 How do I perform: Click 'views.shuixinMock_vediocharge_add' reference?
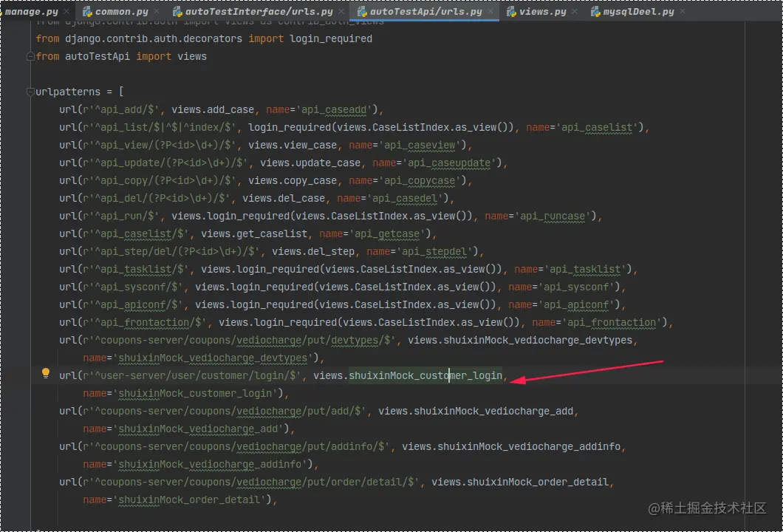(x=476, y=411)
